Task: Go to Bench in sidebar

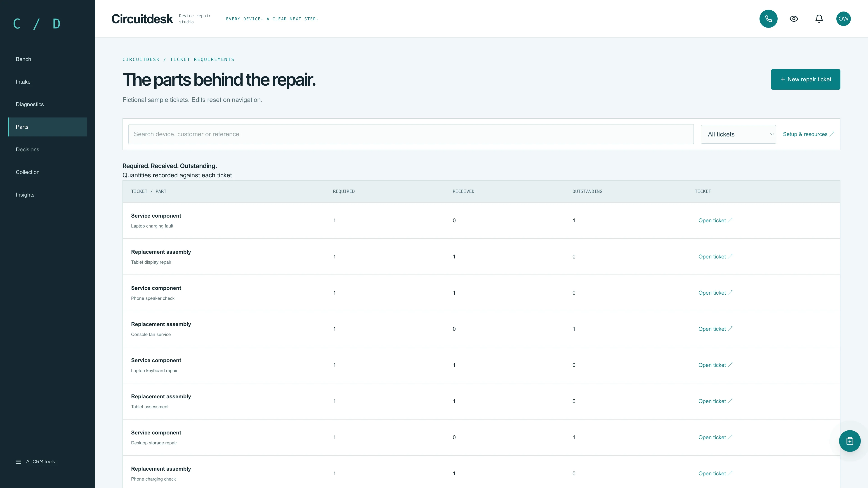Action: 47,59
